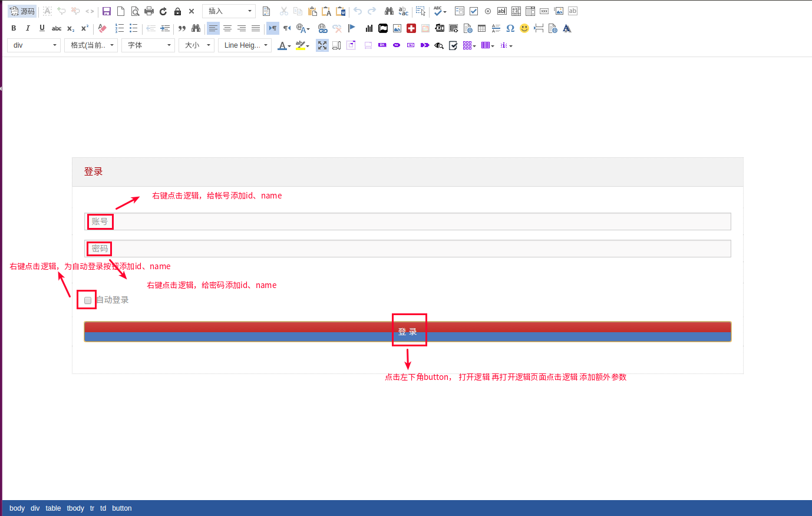Open the 字体 font dropdown
Image resolution: width=812 pixels, height=516 pixels.
coord(148,45)
